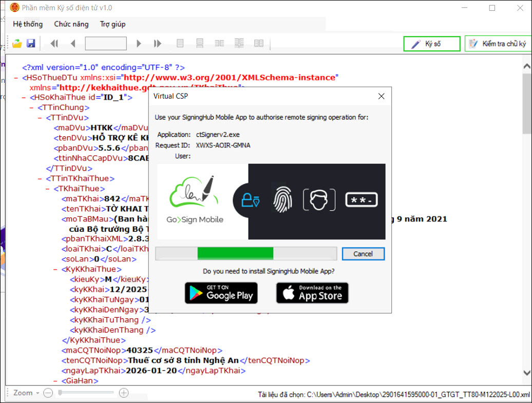Click the Google Play download badge

[221, 293]
